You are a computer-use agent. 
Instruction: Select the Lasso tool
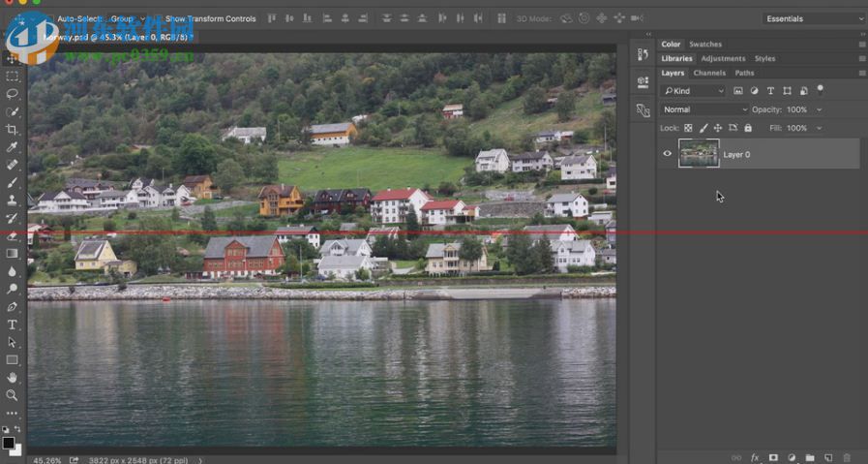[12, 94]
